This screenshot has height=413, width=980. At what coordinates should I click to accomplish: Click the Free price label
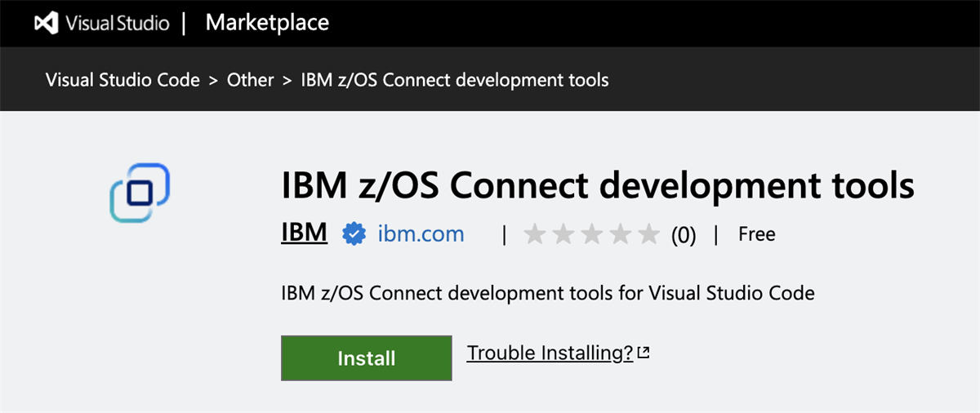pyautogui.click(x=756, y=235)
